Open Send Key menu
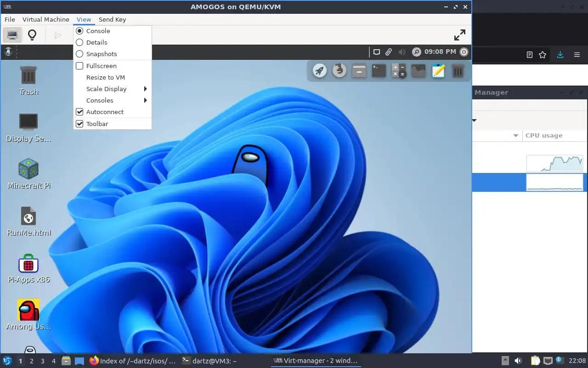The width and height of the screenshot is (588, 368). [x=112, y=19]
